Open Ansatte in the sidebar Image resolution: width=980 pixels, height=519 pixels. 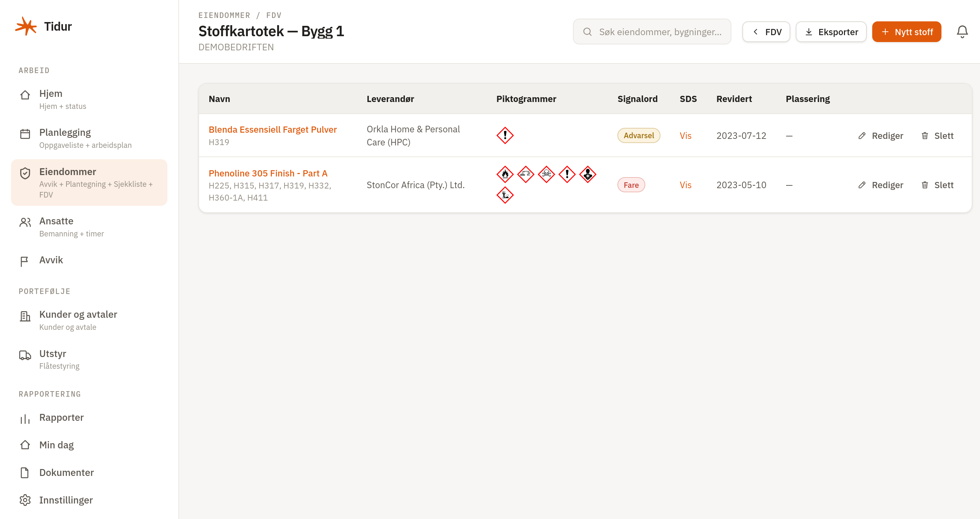coord(89,227)
